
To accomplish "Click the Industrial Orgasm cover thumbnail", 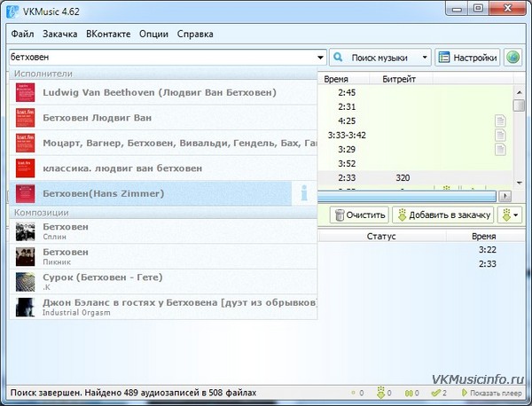I will 25,307.
